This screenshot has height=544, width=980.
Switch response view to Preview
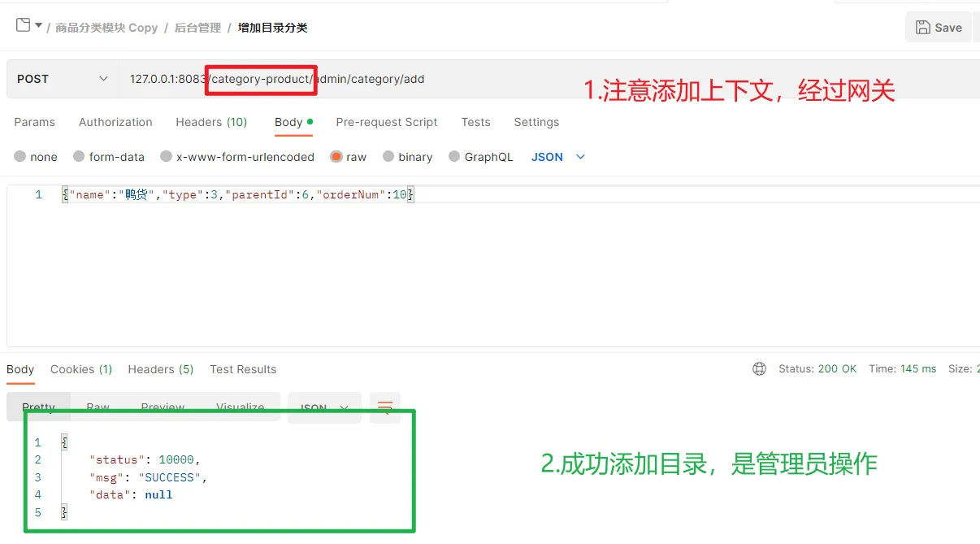click(x=163, y=407)
